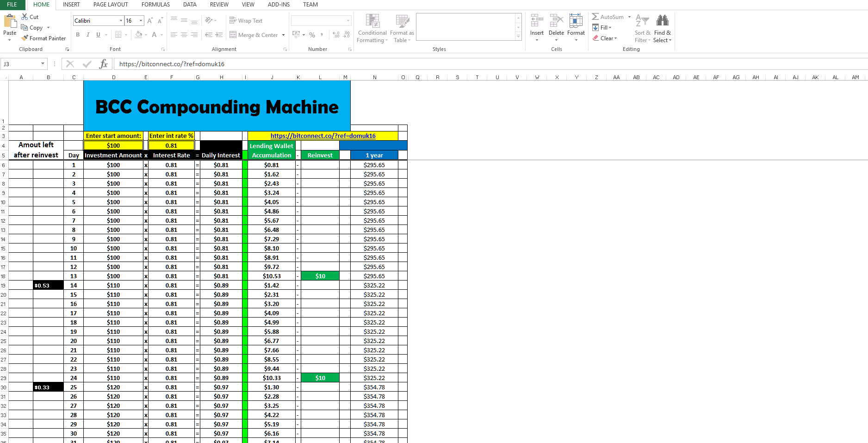Toggle Middle Align

[184, 20]
